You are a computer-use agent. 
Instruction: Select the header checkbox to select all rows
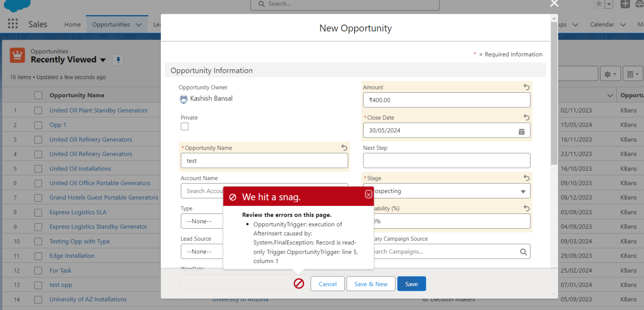coord(38,95)
